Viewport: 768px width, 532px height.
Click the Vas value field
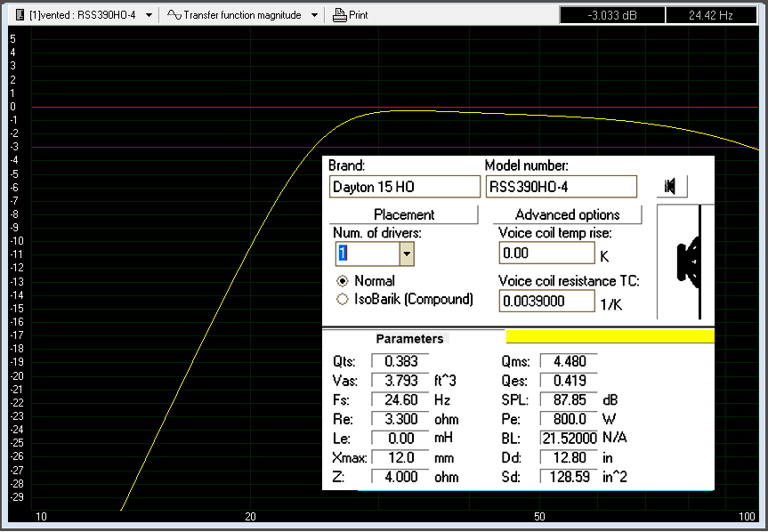pos(400,380)
